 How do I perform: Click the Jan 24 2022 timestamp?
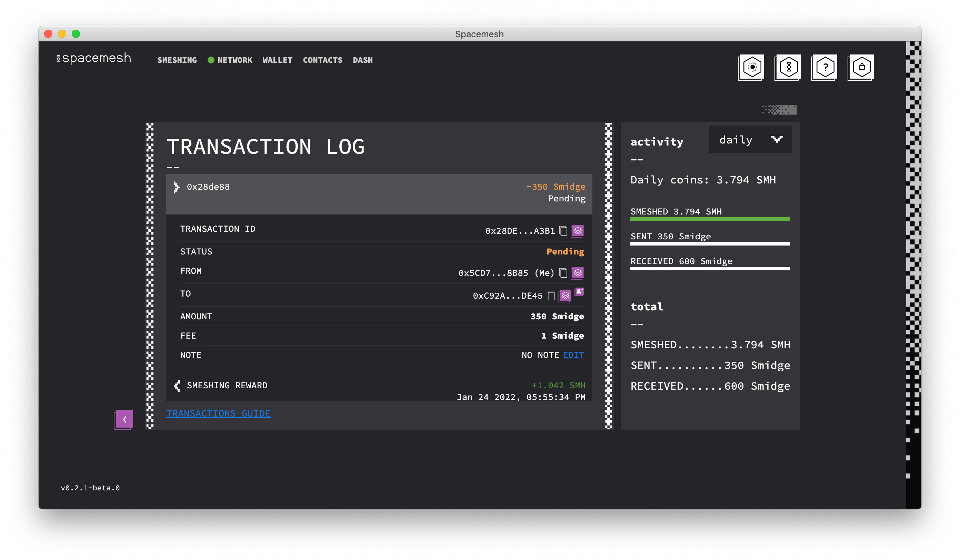click(521, 397)
